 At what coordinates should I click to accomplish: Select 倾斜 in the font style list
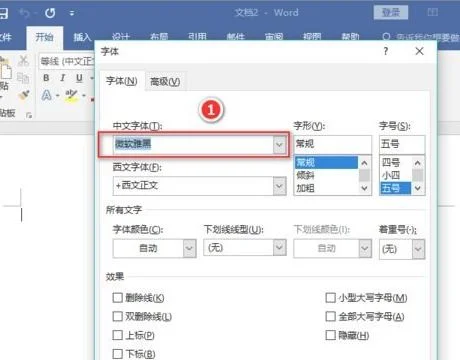point(326,175)
